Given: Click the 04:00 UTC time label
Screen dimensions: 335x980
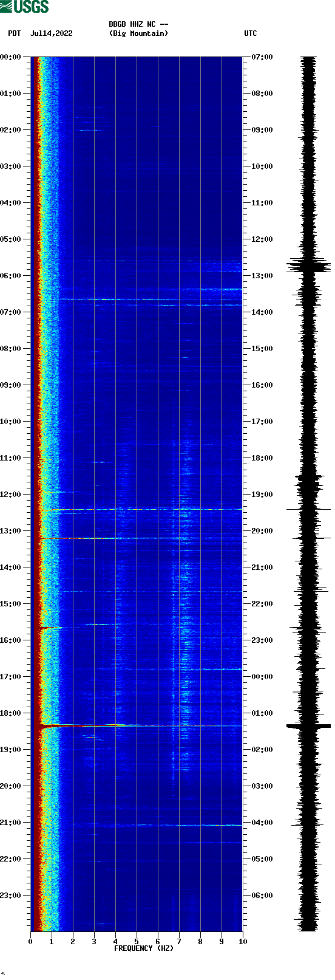Looking at the screenshot, I should click(262, 823).
